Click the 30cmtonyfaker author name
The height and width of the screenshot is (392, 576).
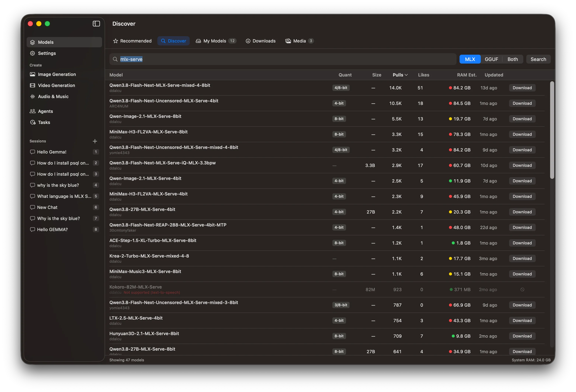click(123, 230)
